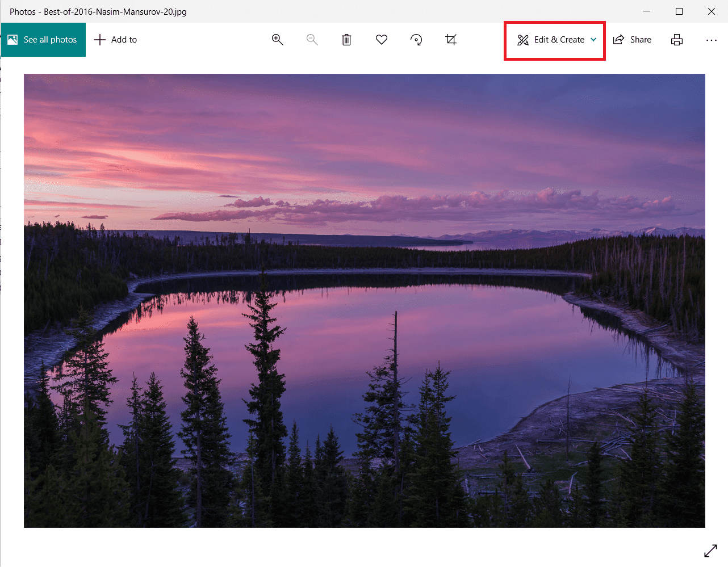
Task: Maximize the Photos window
Action: (x=679, y=11)
